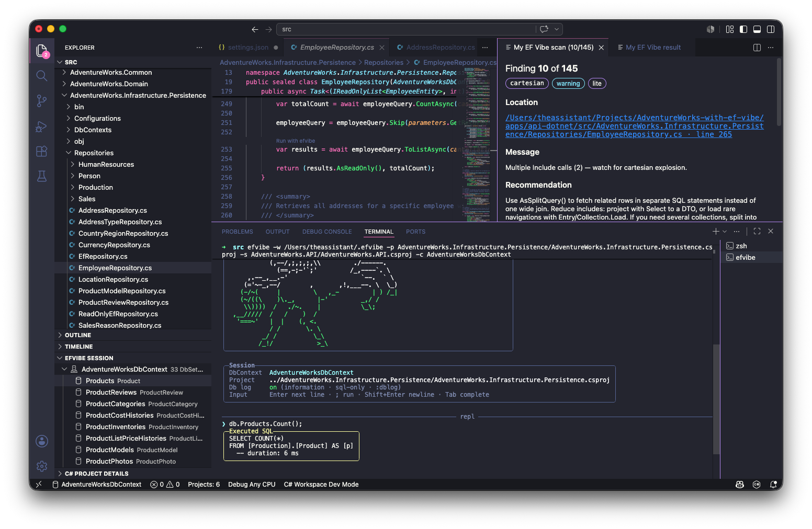Open the Testing flask view
812x529 pixels.
tap(42, 176)
